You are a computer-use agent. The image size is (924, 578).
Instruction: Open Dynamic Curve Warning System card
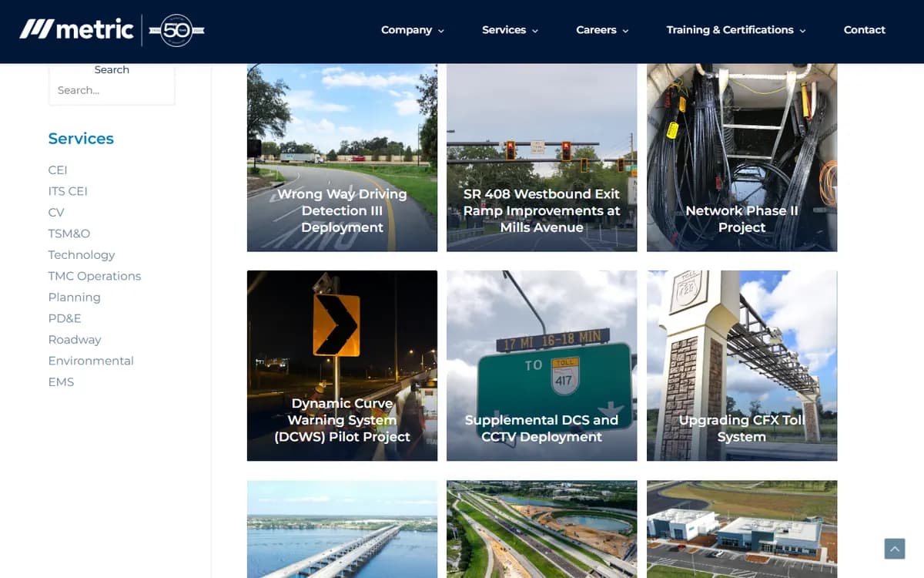coord(342,365)
